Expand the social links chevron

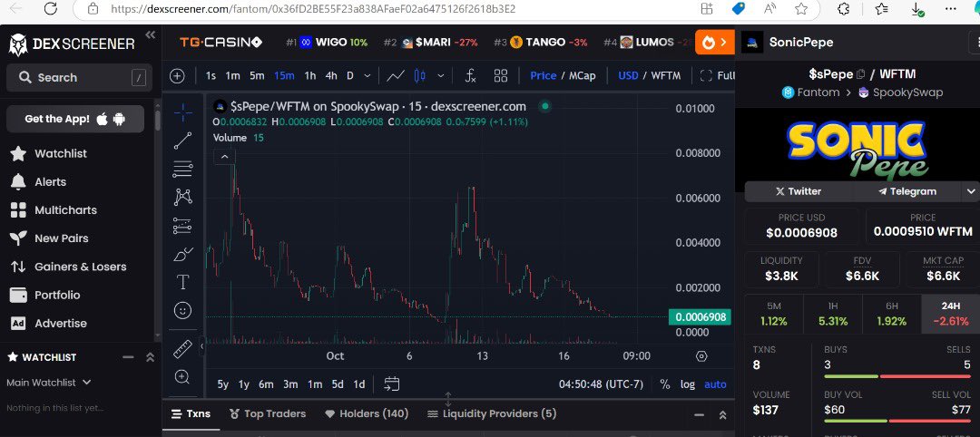(x=971, y=191)
